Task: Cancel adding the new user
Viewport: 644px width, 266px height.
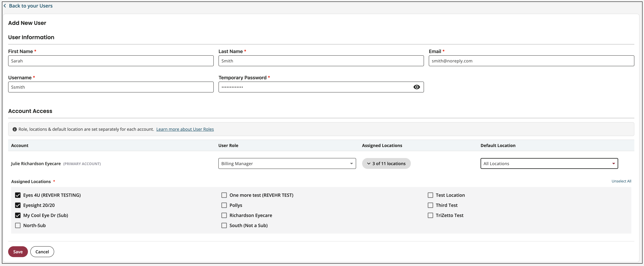Action: pyautogui.click(x=42, y=252)
